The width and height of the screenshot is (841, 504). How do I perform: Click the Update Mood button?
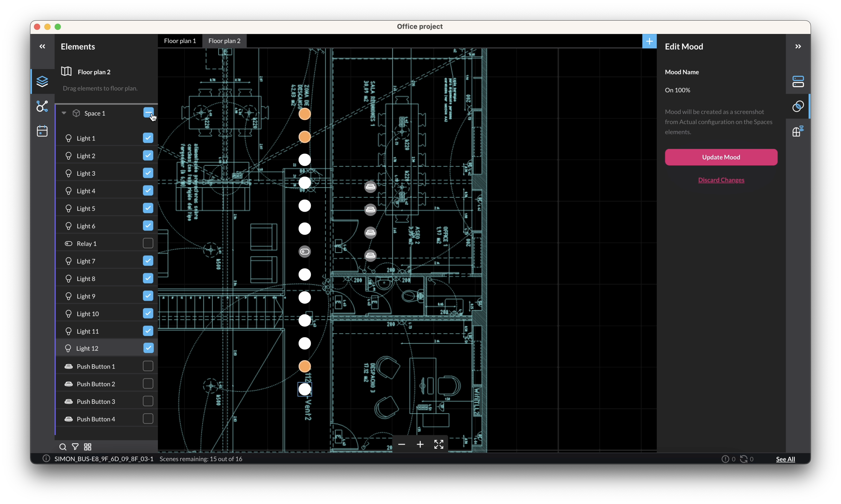(721, 157)
